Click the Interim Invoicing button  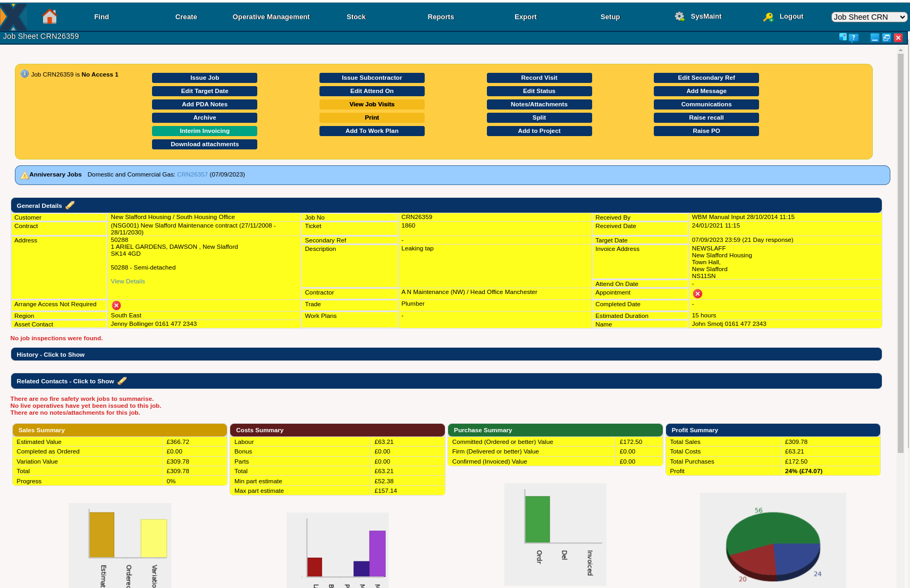tap(205, 131)
